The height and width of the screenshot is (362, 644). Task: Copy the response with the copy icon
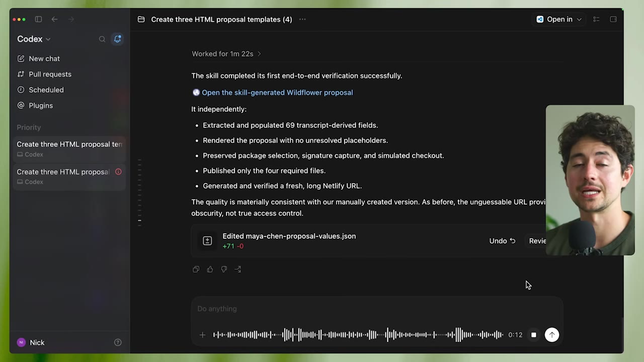click(196, 269)
